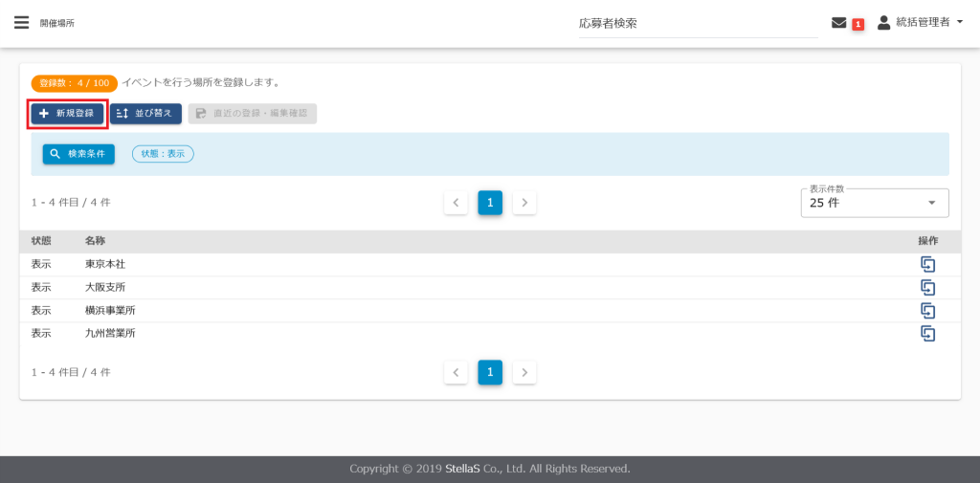Open the 東京本社 row
Viewport: 980px width, 483px height.
104,265
